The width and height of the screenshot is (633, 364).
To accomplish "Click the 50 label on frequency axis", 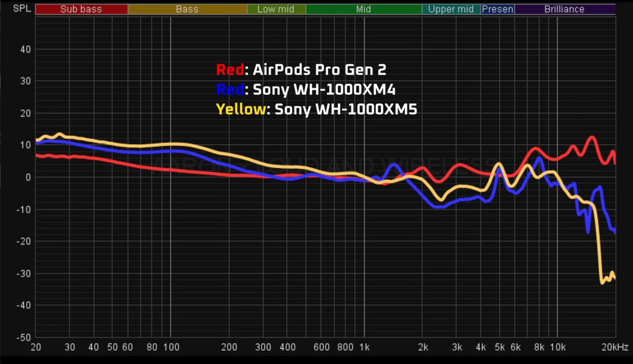I will click(113, 347).
